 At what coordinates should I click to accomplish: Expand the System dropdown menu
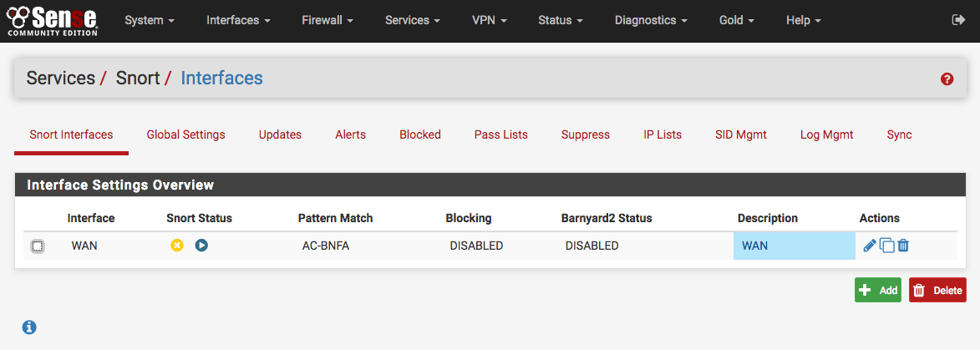click(x=150, y=20)
